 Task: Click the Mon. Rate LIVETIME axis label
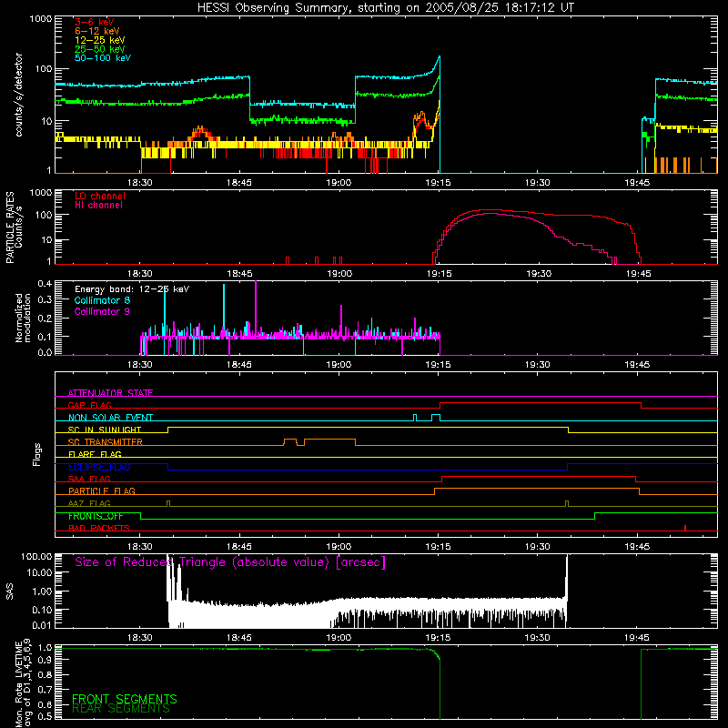coord(23,682)
